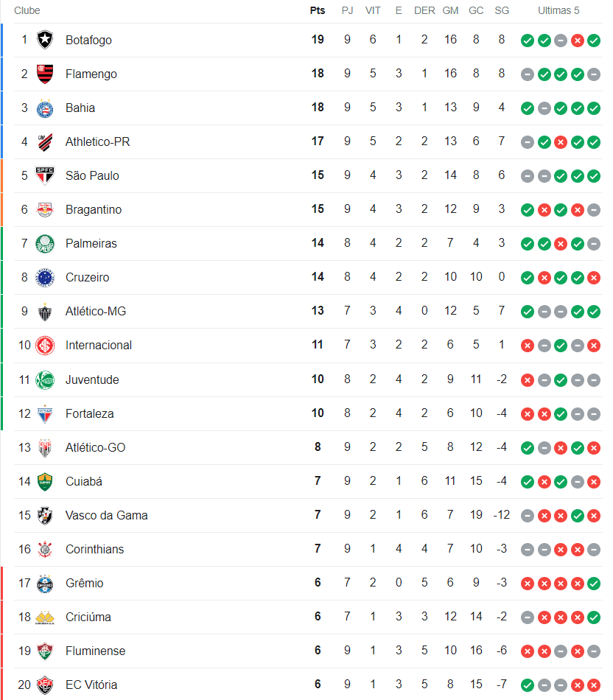The image size is (613, 700).
Task: Click the Vasco da Gama name
Action: [106, 515]
